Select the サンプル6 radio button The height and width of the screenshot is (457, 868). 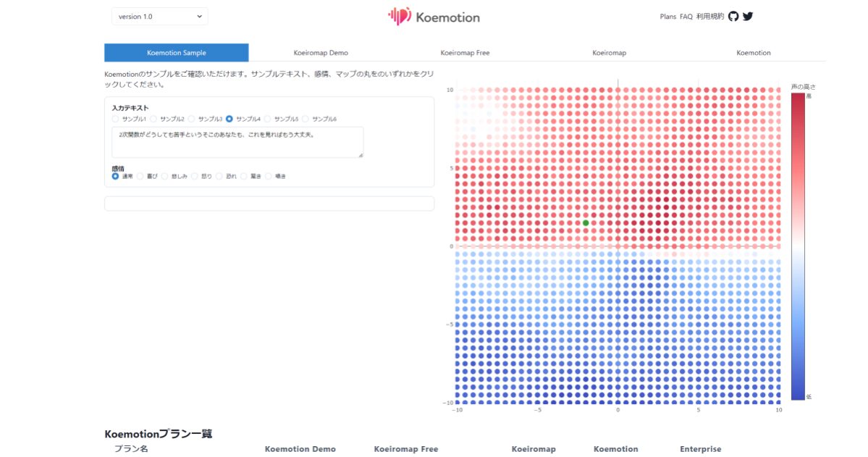click(306, 119)
